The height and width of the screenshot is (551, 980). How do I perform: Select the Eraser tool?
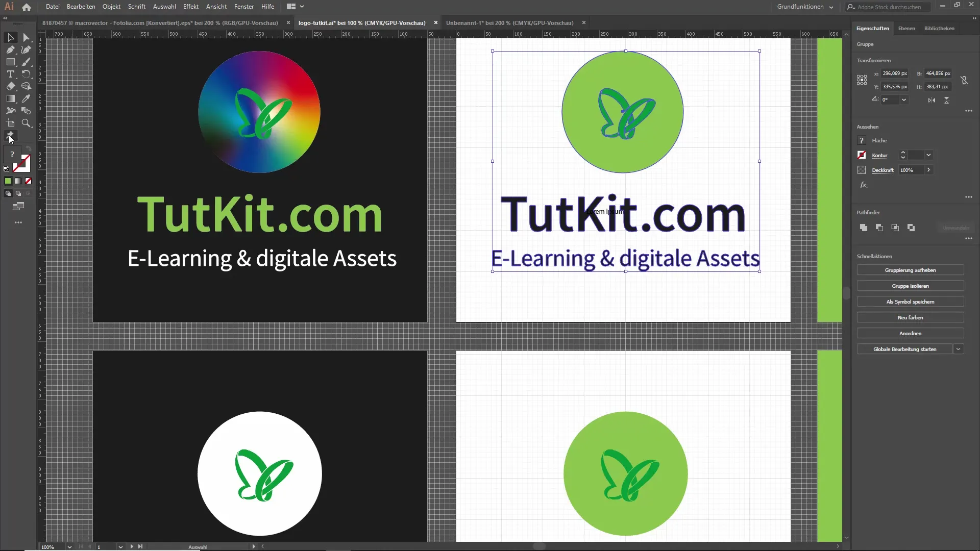point(10,86)
